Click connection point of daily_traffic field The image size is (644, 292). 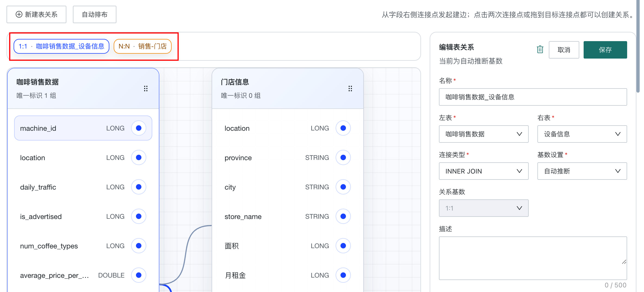139,187
